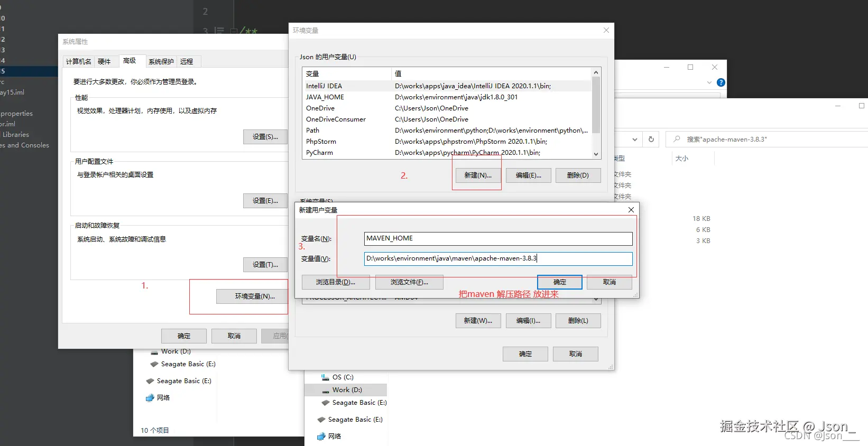Viewport: 868px width, 446px height.
Task: Switch to 计算机名 tab
Action: pos(79,62)
